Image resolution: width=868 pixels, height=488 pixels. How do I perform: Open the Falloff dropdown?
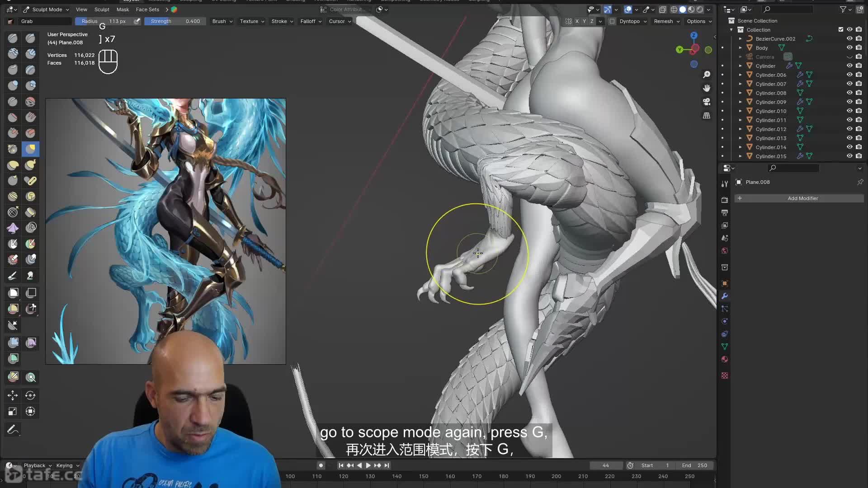click(311, 21)
